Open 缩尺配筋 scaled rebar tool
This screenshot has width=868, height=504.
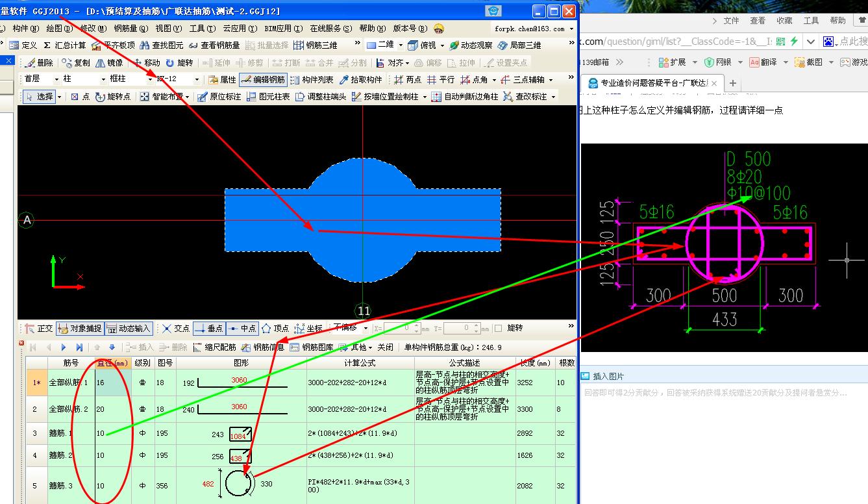coord(215,347)
